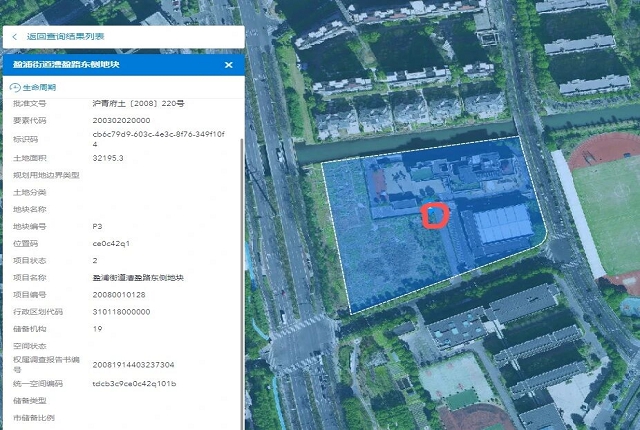Select the 土地面积 field label
This screenshot has height=430, width=640.
[29, 158]
